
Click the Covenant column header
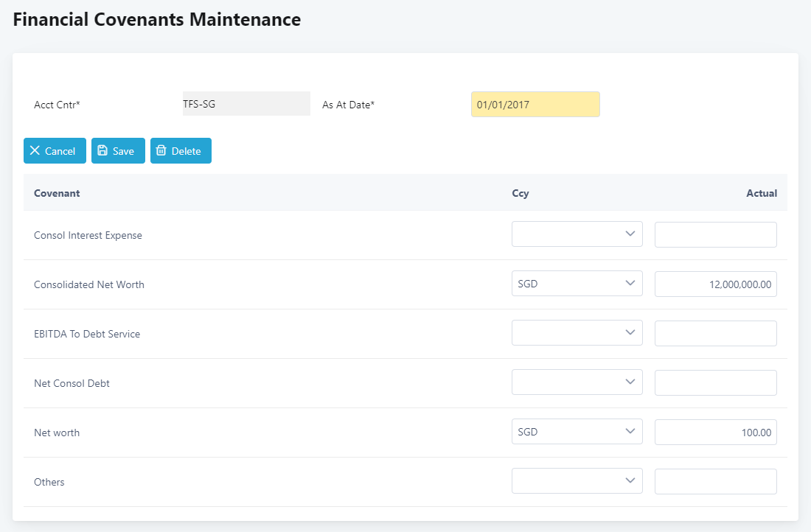57,193
